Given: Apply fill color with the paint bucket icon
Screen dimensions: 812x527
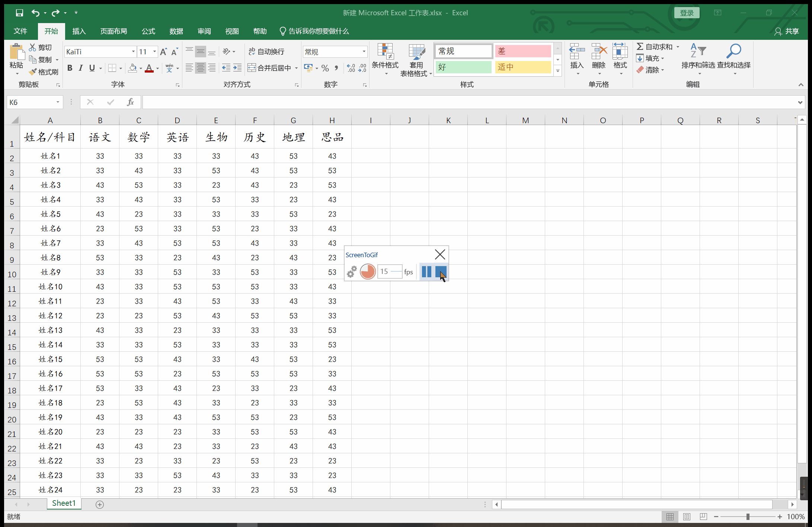Looking at the screenshot, I should click(x=132, y=68).
